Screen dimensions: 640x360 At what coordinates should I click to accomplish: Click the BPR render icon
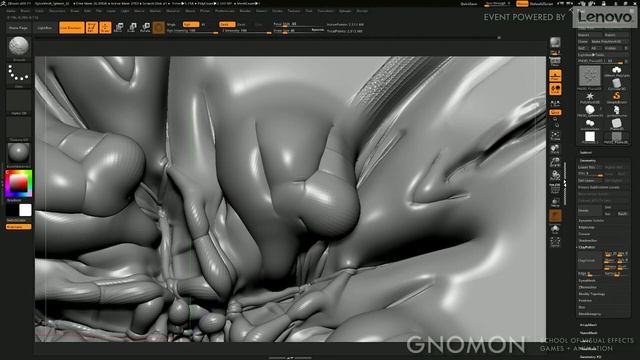555,43
